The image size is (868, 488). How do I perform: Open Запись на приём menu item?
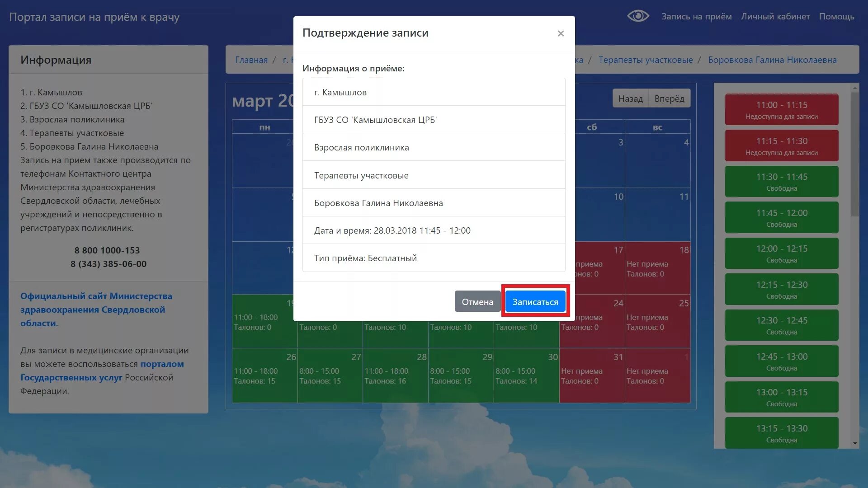(x=696, y=16)
